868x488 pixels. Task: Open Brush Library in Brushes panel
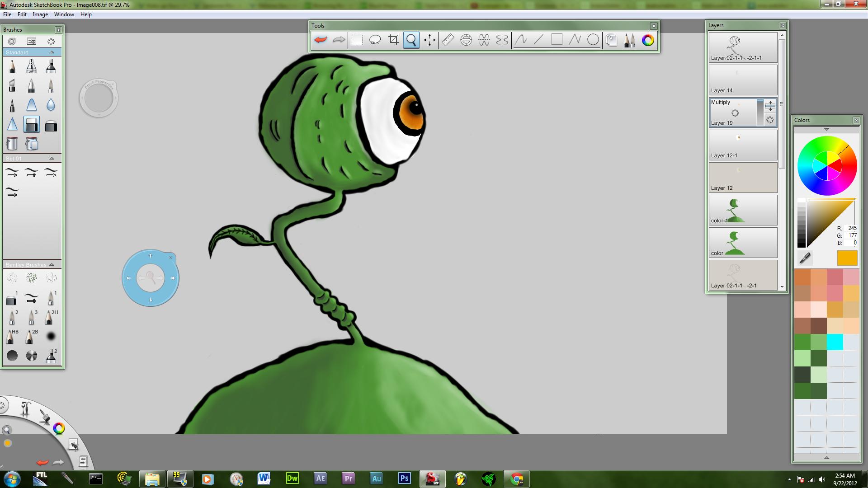[12, 41]
